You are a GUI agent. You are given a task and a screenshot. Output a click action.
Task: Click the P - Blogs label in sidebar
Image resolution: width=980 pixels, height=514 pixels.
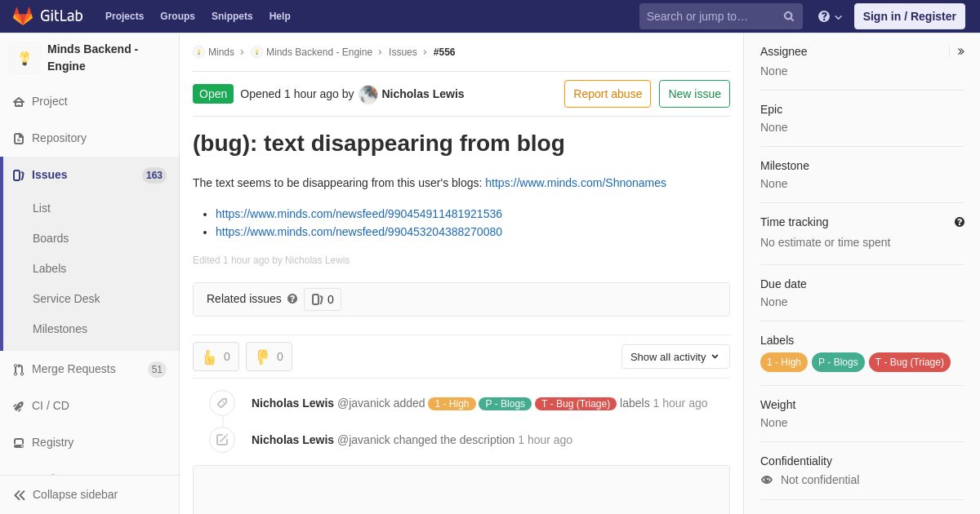[838, 362]
